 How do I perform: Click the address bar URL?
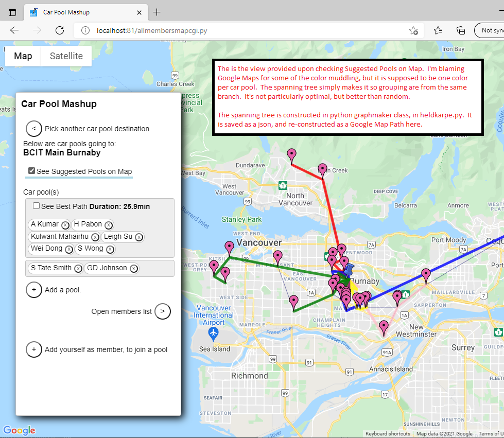tap(152, 30)
